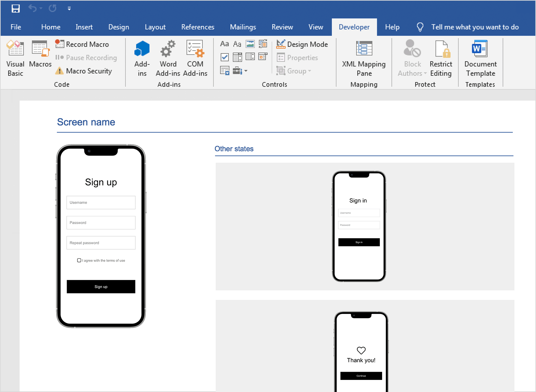Toggle Design Mode on

[302, 44]
